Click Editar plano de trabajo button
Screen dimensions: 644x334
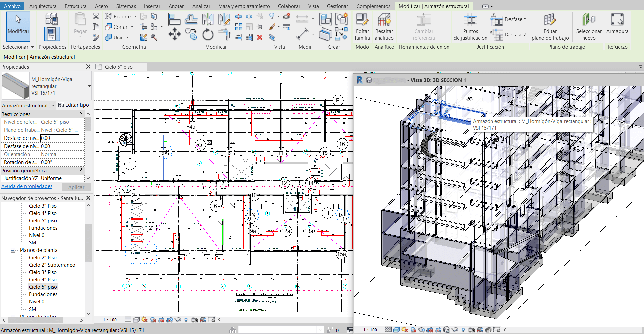(550, 27)
